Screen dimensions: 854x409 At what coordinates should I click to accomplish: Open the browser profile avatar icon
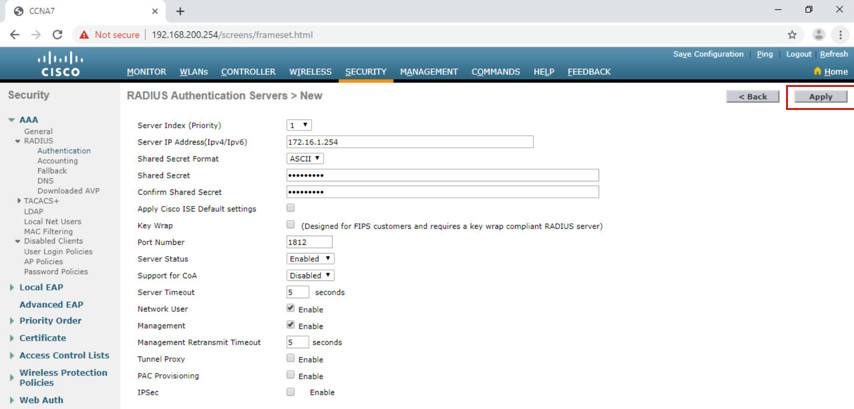click(819, 34)
